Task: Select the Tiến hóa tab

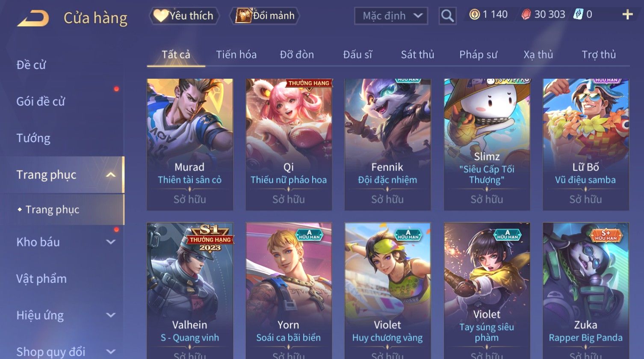Action: coord(236,54)
